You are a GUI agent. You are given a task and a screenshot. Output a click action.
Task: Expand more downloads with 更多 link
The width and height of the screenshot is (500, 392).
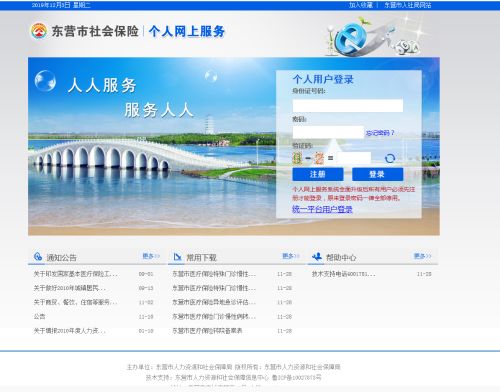point(291,256)
